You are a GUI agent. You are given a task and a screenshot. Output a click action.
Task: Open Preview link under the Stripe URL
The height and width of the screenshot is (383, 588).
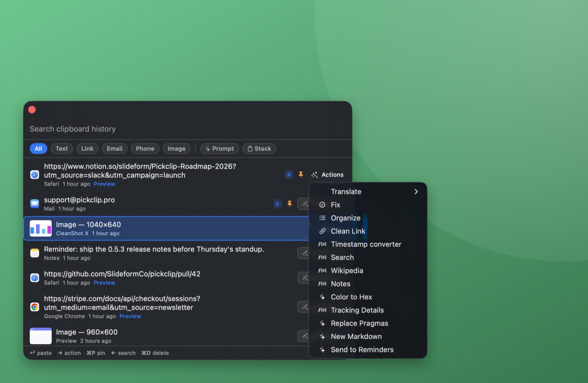click(130, 316)
